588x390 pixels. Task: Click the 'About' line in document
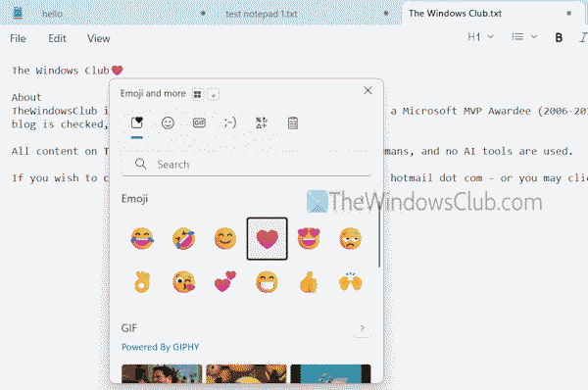coord(26,98)
